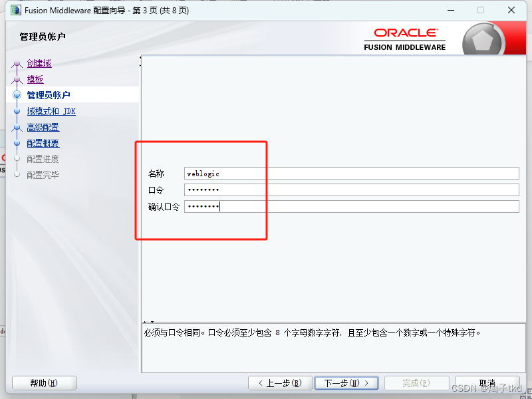Open the 域模式和 JDK step link
Viewport: 532px width, 399px height.
click(51, 111)
